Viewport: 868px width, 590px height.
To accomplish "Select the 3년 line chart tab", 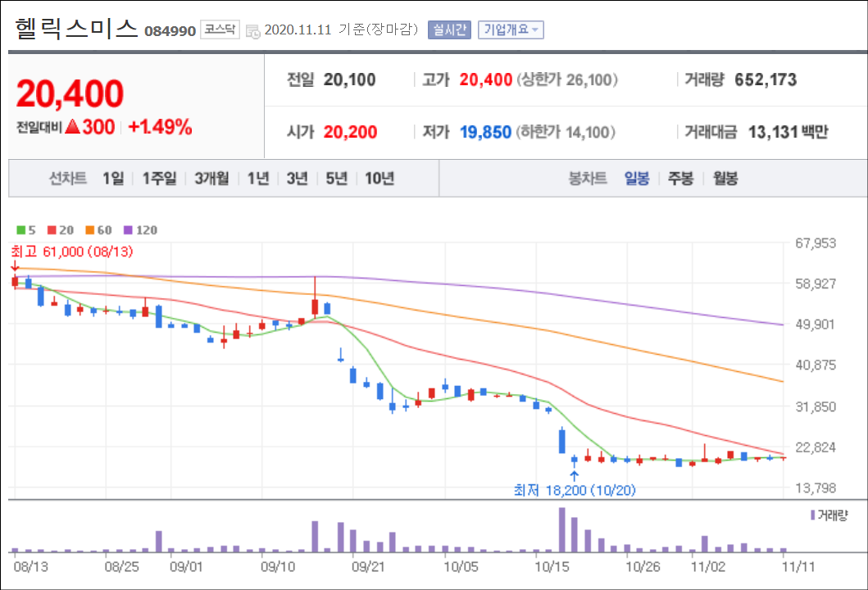I will pos(298,178).
